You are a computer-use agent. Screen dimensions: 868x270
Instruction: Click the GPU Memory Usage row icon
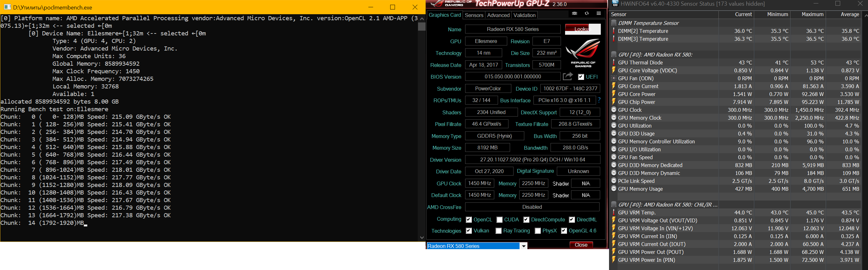[613, 189]
